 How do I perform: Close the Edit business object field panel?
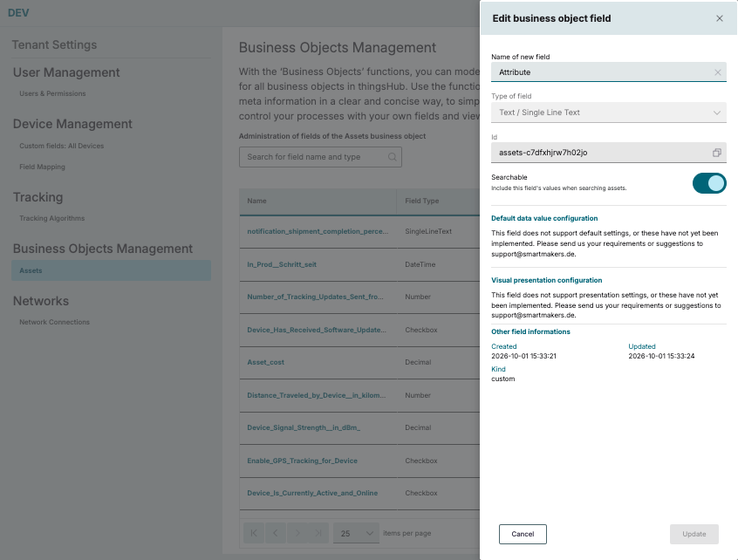[x=719, y=18]
